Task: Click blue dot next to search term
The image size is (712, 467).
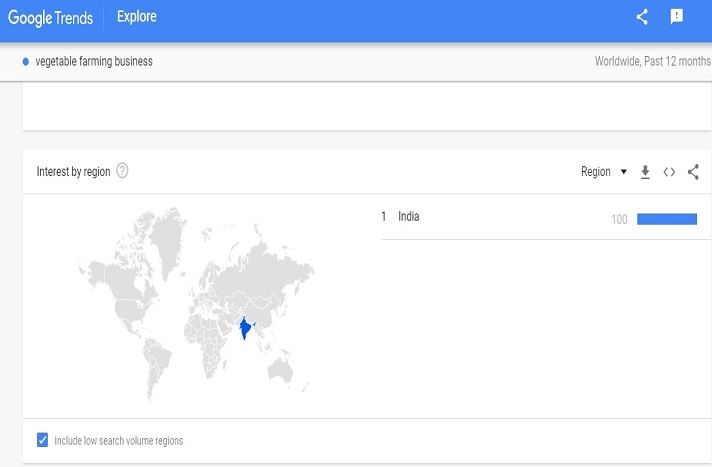Action: coord(26,62)
